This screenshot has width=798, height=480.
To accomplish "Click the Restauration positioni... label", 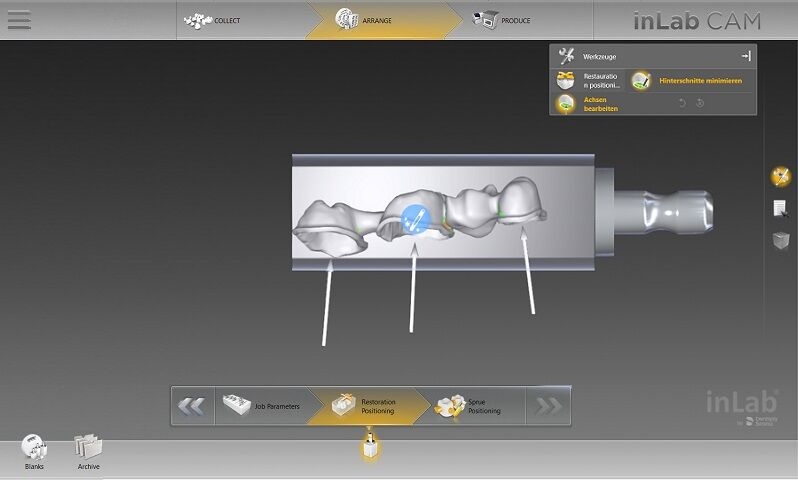I will [601, 81].
